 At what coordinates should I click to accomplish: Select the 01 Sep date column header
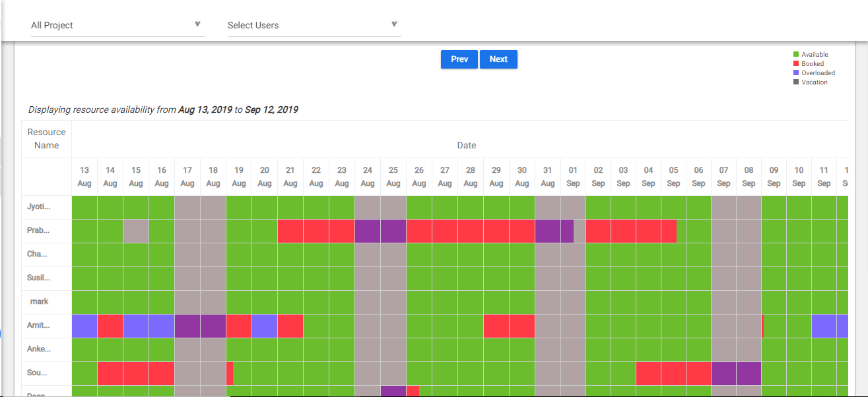573,177
